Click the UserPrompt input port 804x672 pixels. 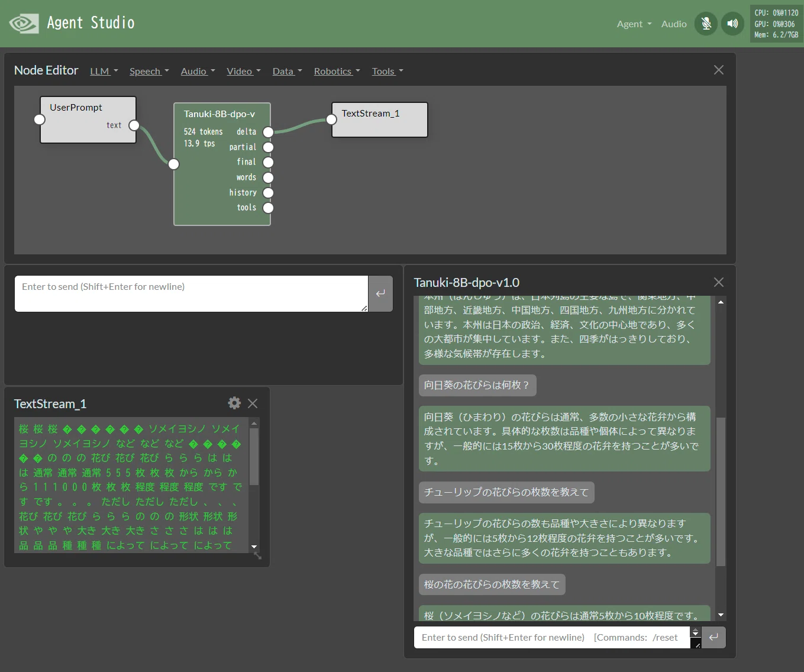click(40, 119)
